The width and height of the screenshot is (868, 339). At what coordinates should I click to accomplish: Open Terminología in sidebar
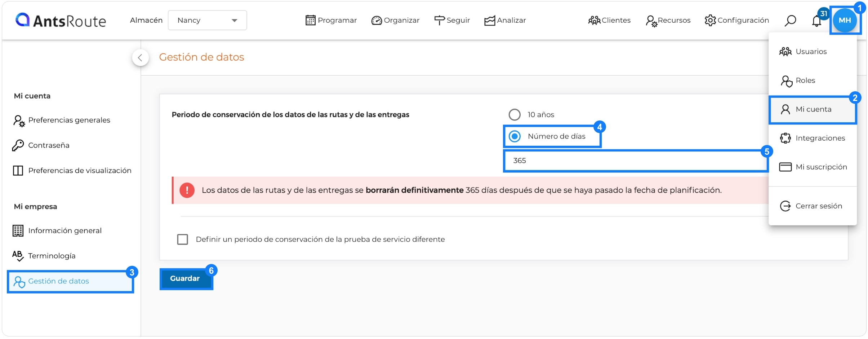click(x=71, y=256)
